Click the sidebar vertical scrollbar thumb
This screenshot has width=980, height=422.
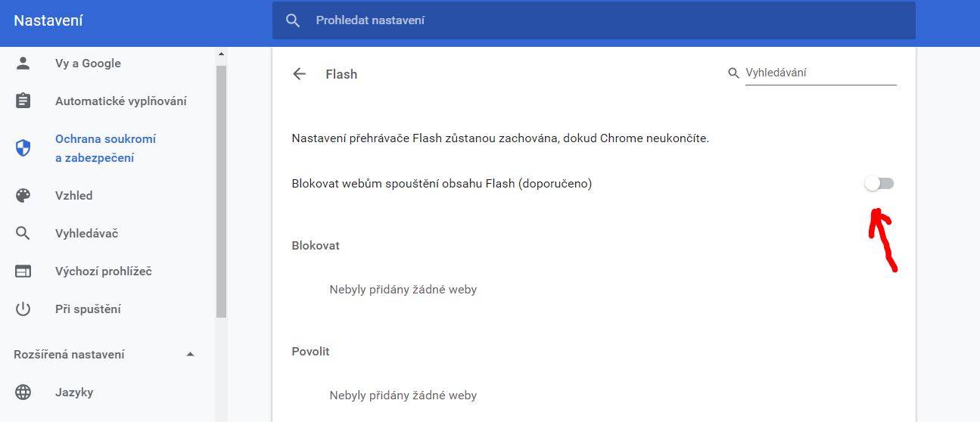click(221, 191)
